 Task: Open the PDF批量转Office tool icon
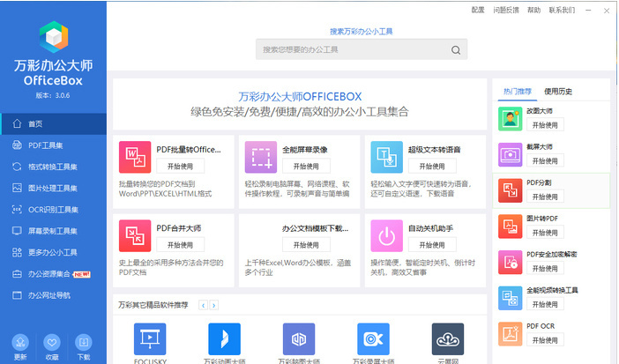tap(135, 157)
